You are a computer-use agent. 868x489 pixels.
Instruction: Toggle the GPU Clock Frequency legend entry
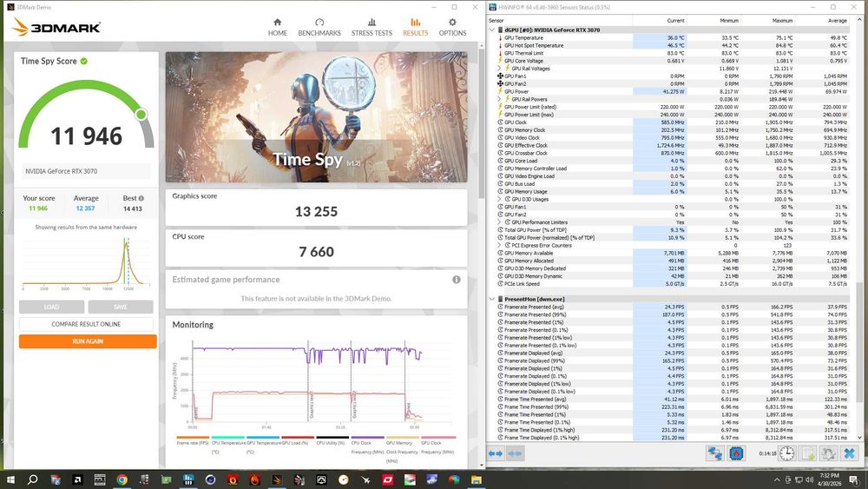[437, 445]
